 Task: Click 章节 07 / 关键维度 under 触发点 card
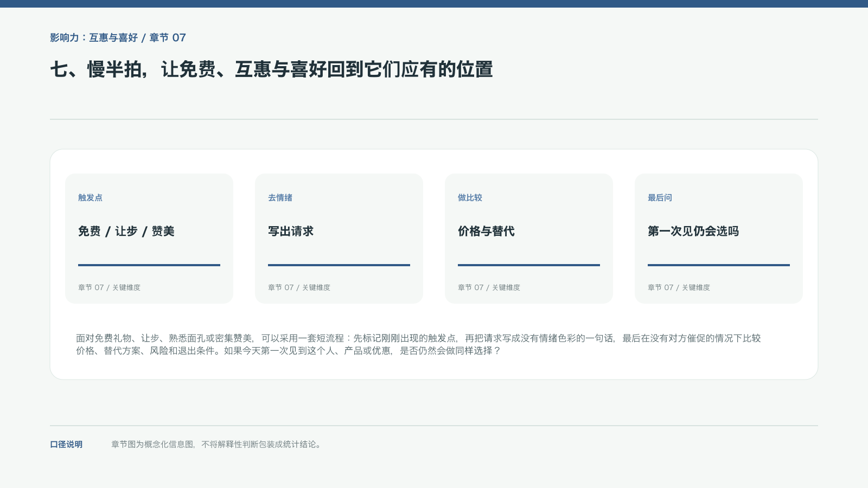109,287
